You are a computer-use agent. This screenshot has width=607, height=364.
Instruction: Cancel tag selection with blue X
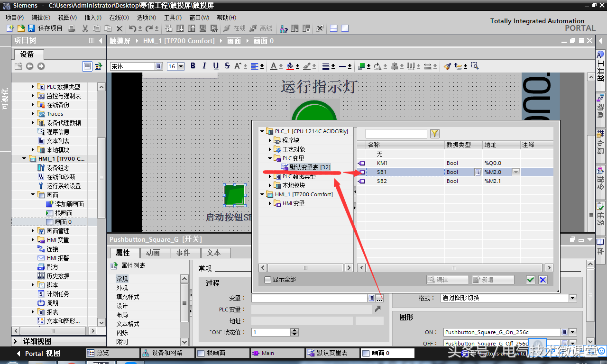click(543, 280)
